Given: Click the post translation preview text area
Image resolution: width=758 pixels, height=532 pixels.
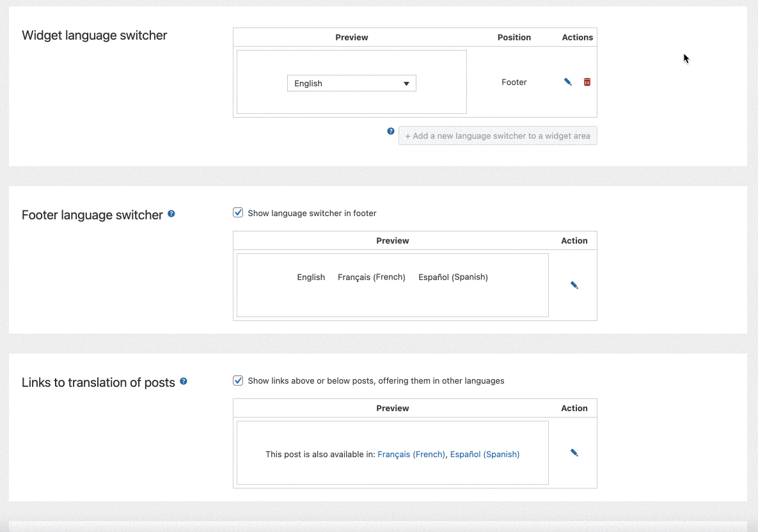Looking at the screenshot, I should click(x=392, y=454).
